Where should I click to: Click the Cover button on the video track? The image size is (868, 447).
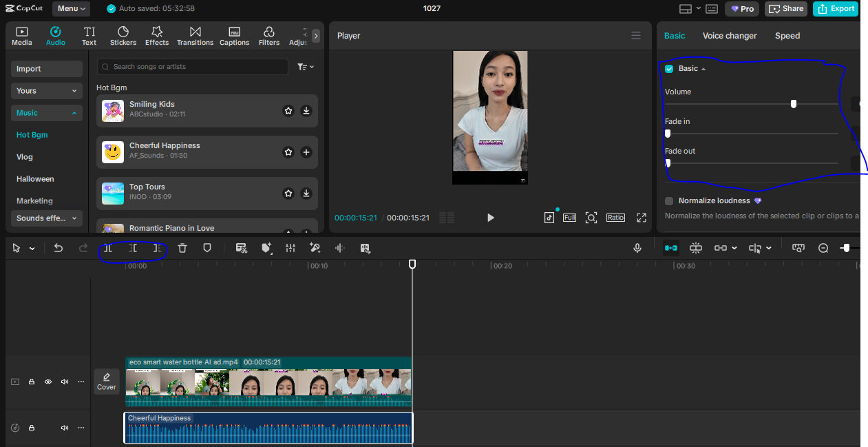(x=107, y=382)
